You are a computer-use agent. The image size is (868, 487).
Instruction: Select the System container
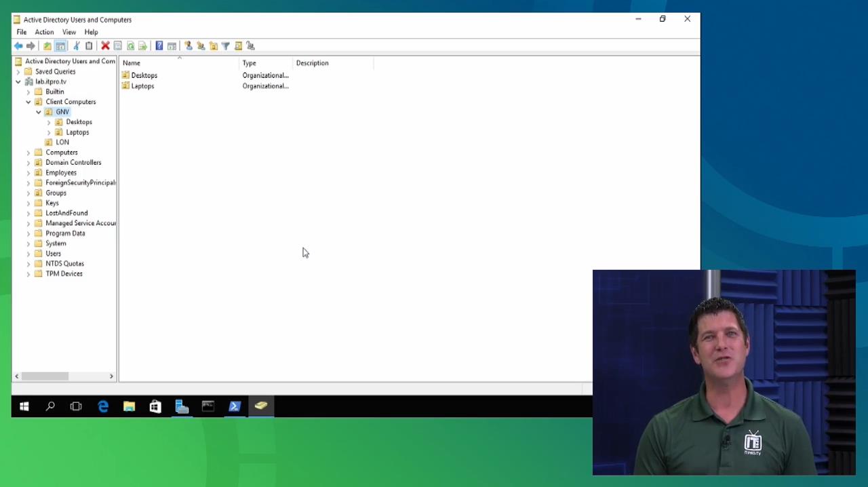click(x=56, y=243)
